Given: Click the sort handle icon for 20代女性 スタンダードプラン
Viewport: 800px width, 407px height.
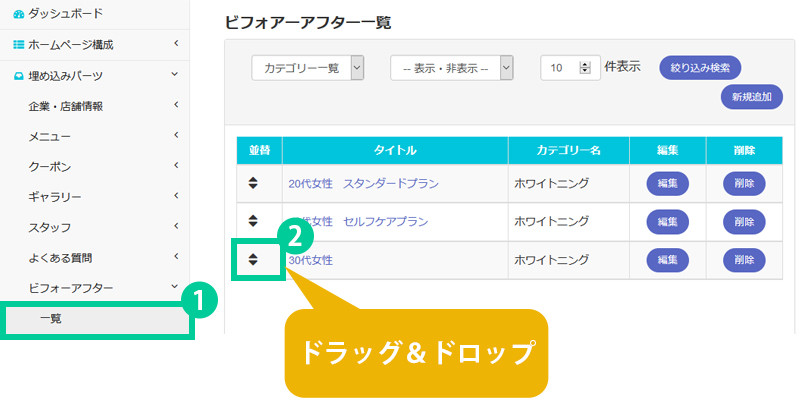Looking at the screenshot, I should tap(253, 183).
